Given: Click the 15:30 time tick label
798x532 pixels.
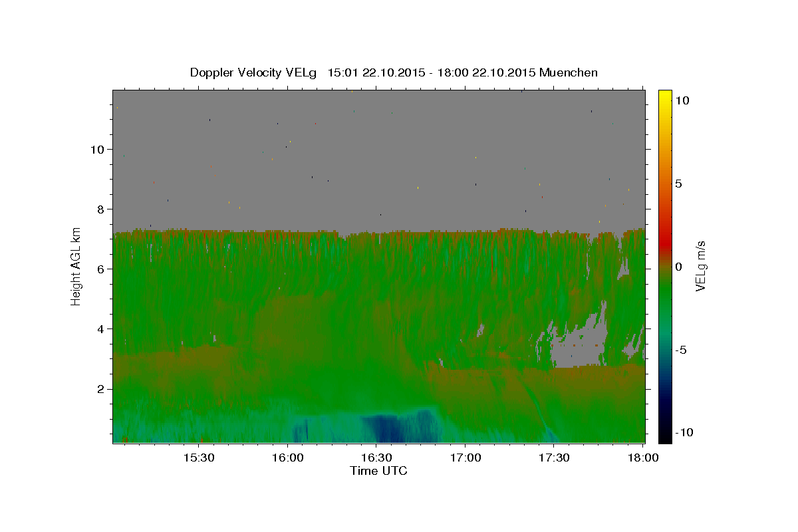Looking at the screenshot, I should (x=198, y=458).
